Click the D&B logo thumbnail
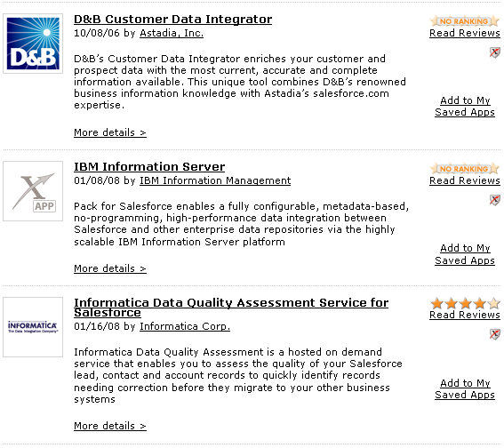504x448 pixels. 33,44
